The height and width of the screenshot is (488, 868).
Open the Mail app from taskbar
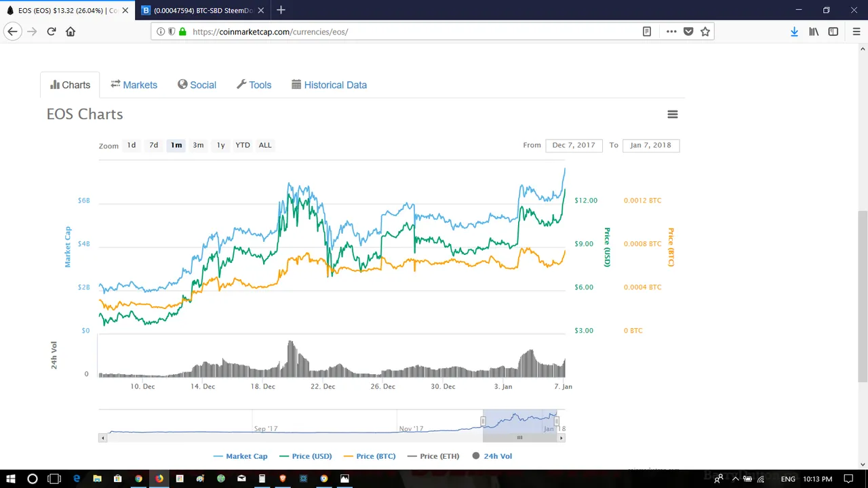tap(241, 479)
